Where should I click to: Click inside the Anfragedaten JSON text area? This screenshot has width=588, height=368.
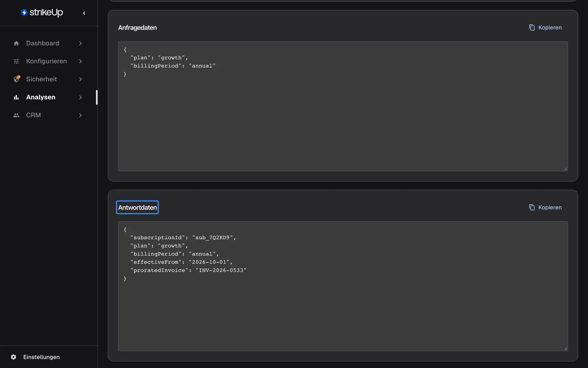(343, 106)
